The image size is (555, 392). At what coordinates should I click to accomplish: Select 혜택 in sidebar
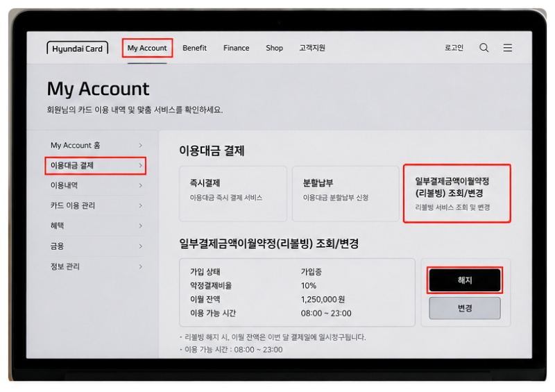click(x=96, y=225)
